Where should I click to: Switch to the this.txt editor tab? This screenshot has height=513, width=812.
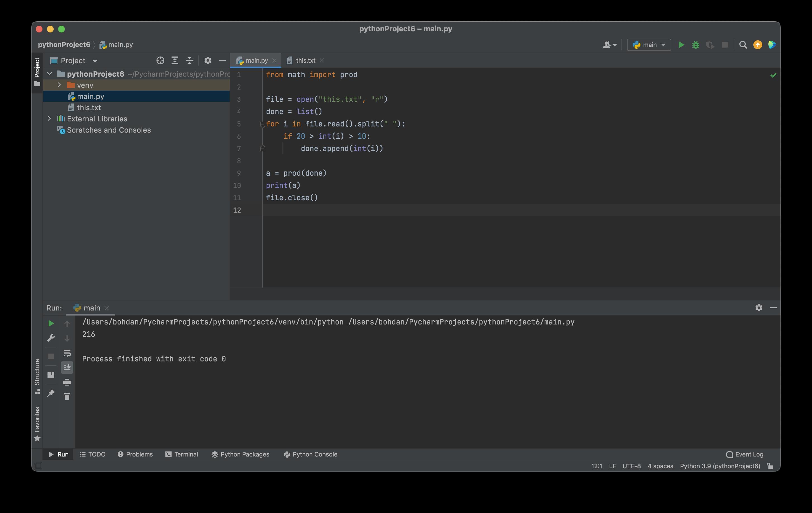(x=305, y=60)
